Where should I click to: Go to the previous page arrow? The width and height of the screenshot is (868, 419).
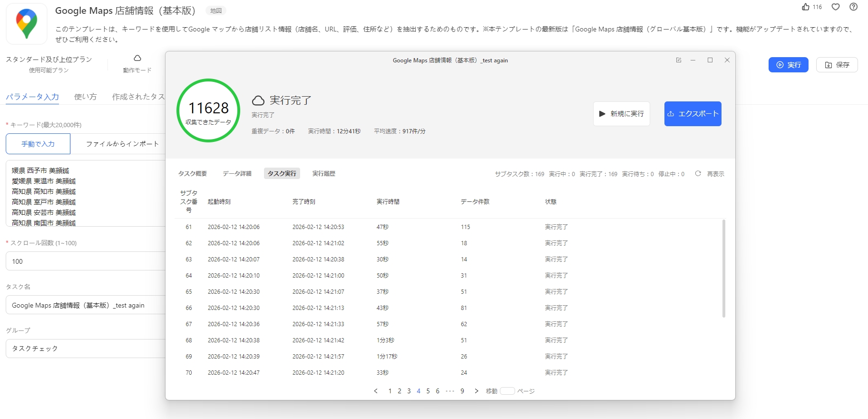[x=376, y=391]
